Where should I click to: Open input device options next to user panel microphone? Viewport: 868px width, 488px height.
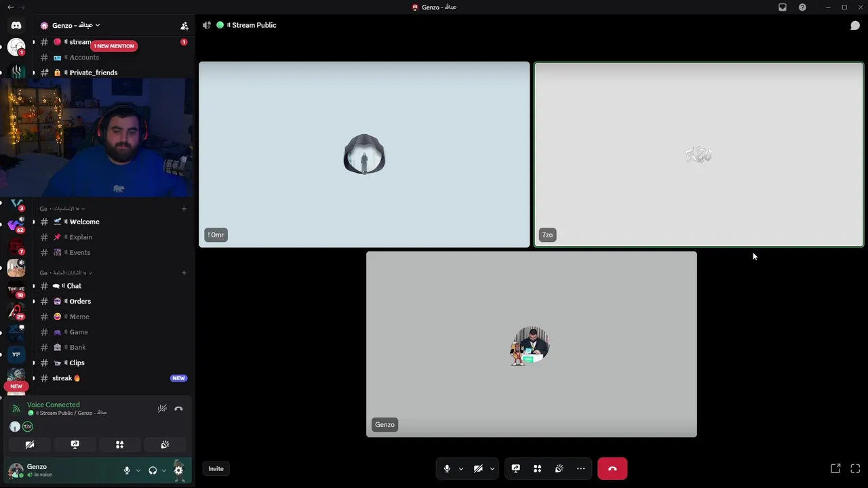pyautogui.click(x=138, y=470)
